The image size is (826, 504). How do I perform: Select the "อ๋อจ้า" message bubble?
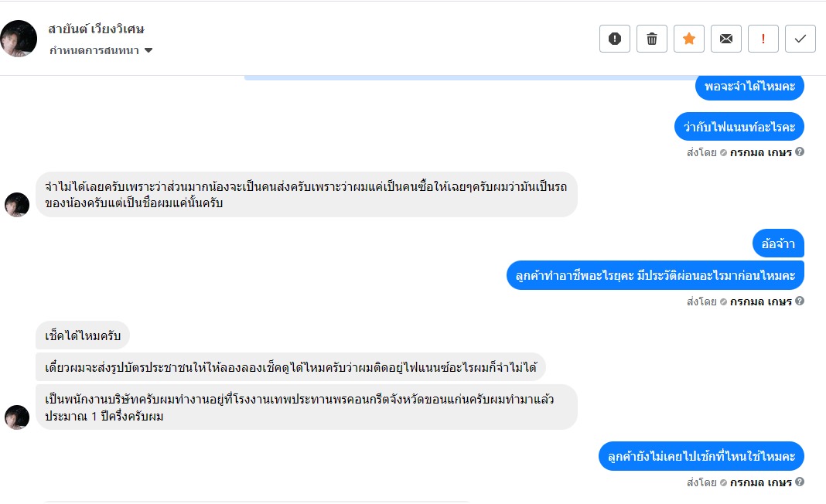(778, 243)
